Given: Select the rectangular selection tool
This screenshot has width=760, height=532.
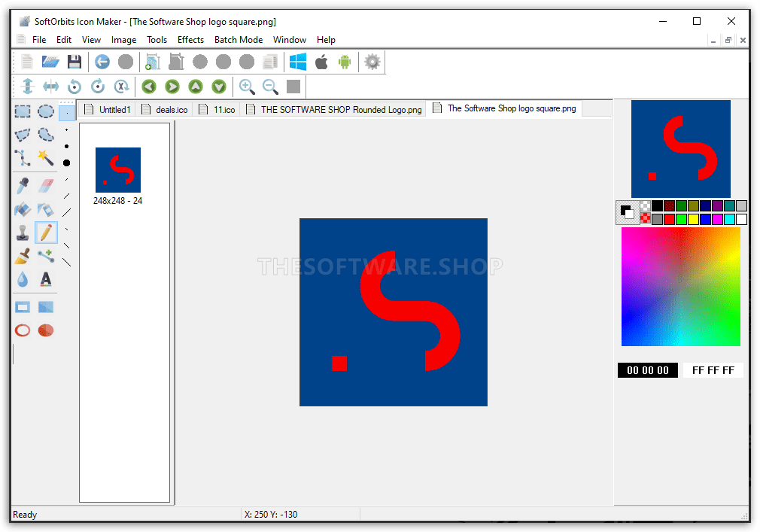Looking at the screenshot, I should [x=23, y=111].
